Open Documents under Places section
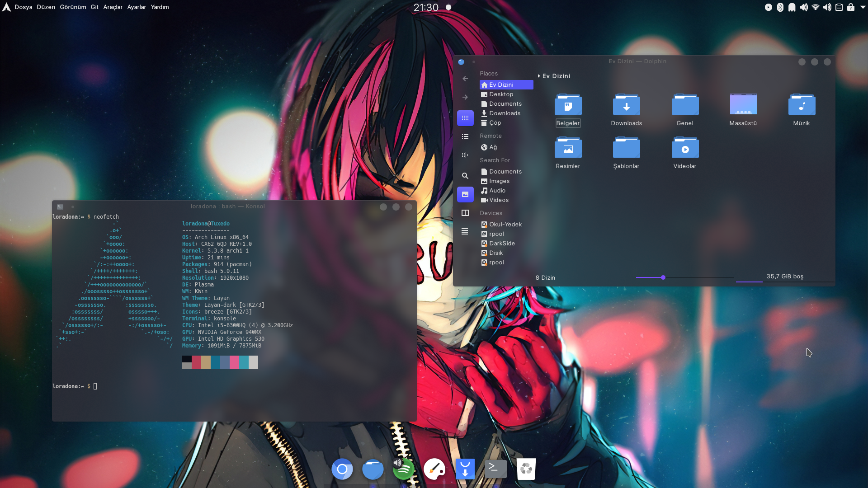 click(506, 103)
